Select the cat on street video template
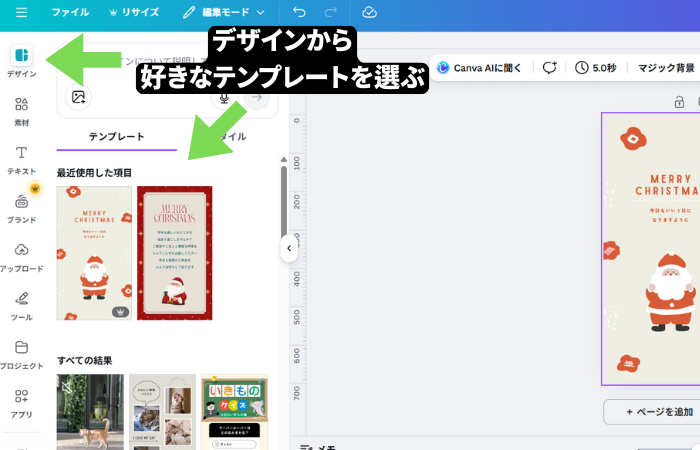This screenshot has width=700, height=450. click(90, 412)
